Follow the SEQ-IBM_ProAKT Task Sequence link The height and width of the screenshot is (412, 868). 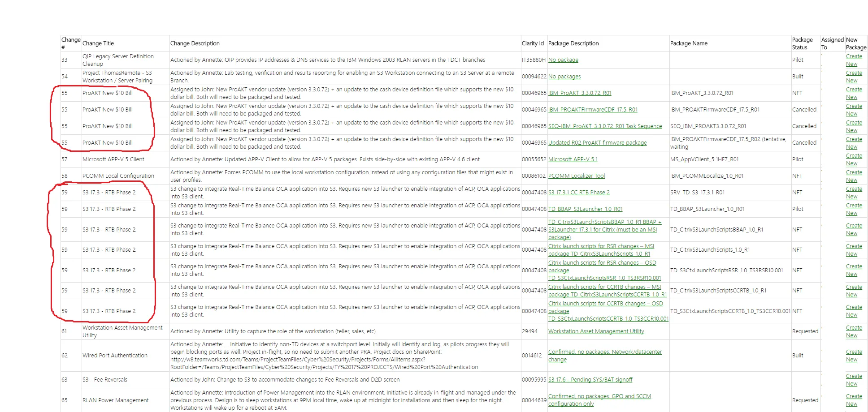coord(605,126)
